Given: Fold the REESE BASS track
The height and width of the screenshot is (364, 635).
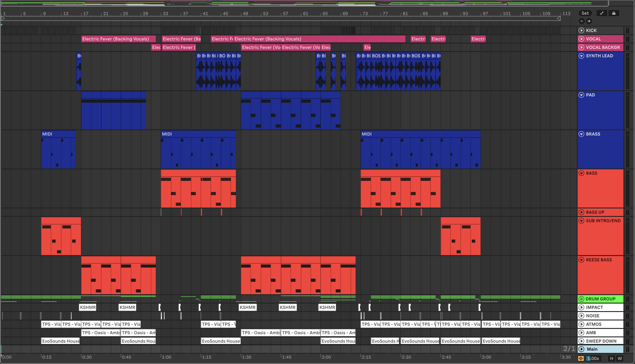Looking at the screenshot, I should (x=581, y=260).
